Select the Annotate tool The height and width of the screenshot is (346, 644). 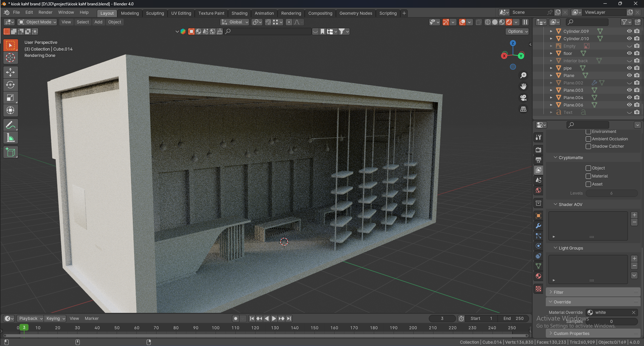(10, 125)
